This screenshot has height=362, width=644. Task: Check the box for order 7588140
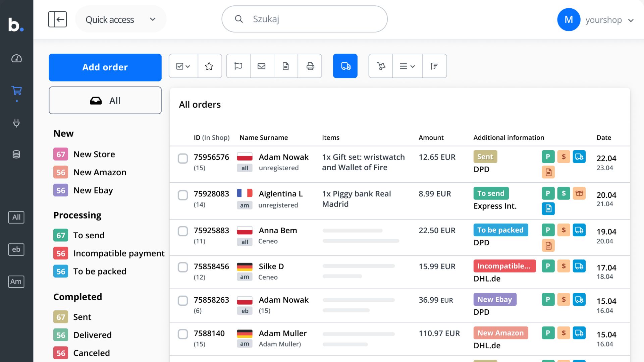click(x=183, y=334)
